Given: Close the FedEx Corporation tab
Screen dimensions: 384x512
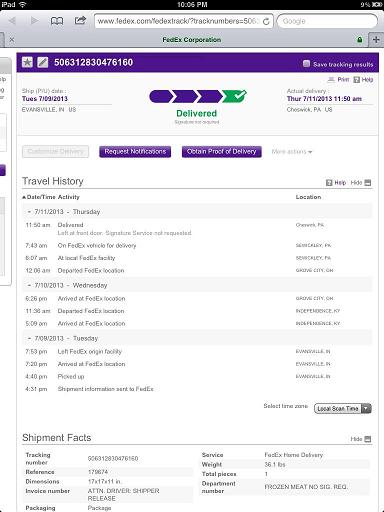Looking at the screenshot, I should click(x=12, y=40).
